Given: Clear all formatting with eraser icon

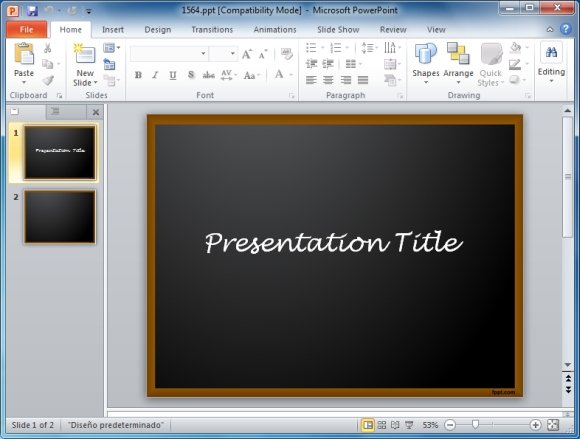Looking at the screenshot, I should coord(286,54).
